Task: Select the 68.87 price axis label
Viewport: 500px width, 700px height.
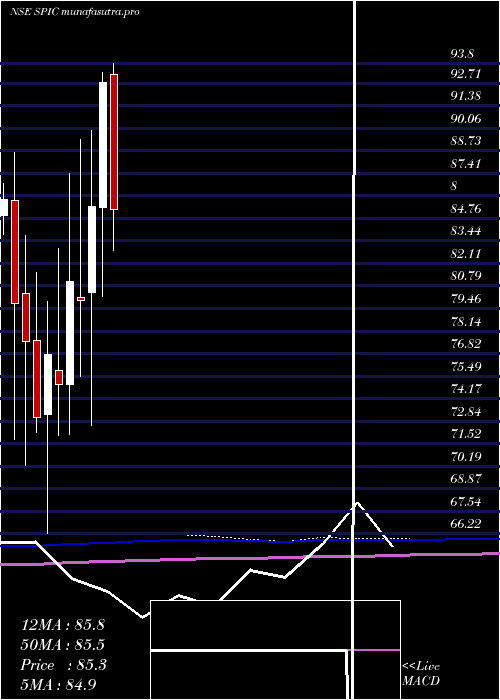Action: (466, 479)
